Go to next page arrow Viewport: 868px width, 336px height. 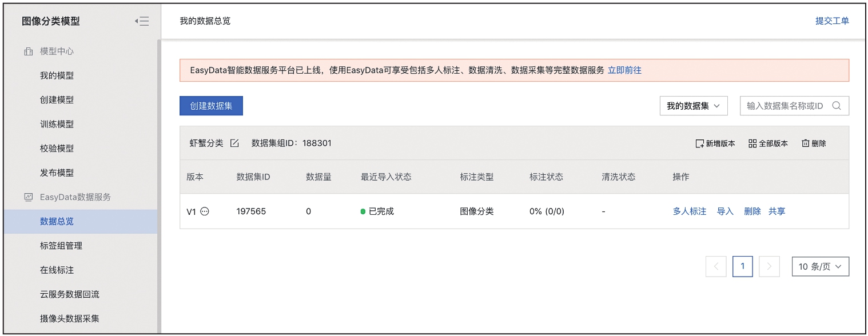click(770, 266)
